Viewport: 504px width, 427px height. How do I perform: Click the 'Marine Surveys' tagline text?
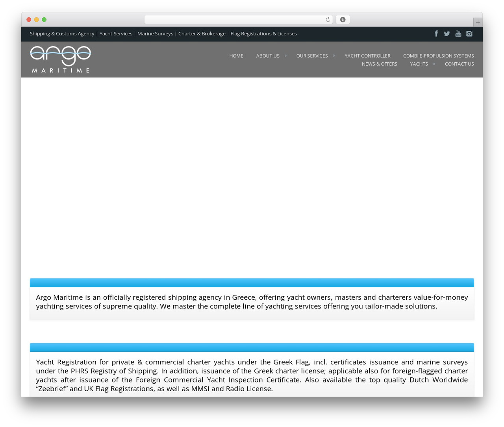point(155,33)
